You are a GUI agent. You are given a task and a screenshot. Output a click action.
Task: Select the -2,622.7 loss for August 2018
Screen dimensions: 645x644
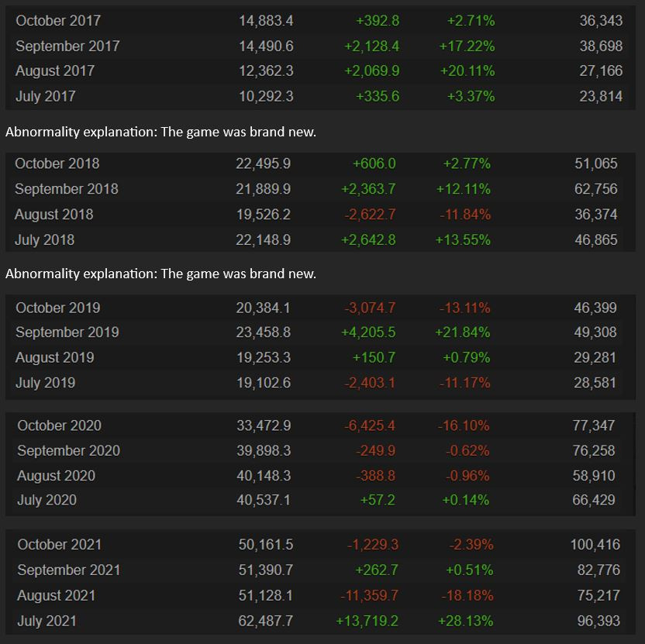(371, 215)
